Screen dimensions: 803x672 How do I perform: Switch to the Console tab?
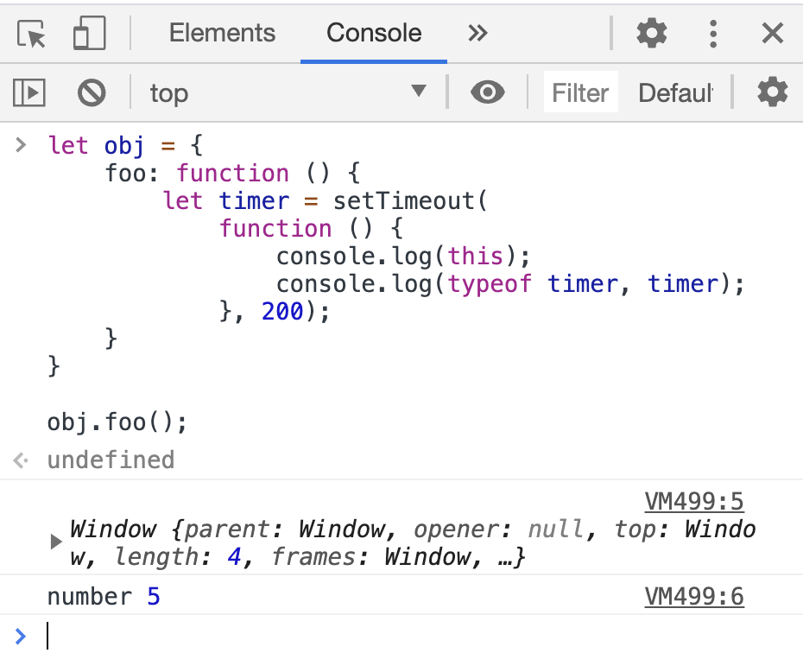tap(374, 34)
